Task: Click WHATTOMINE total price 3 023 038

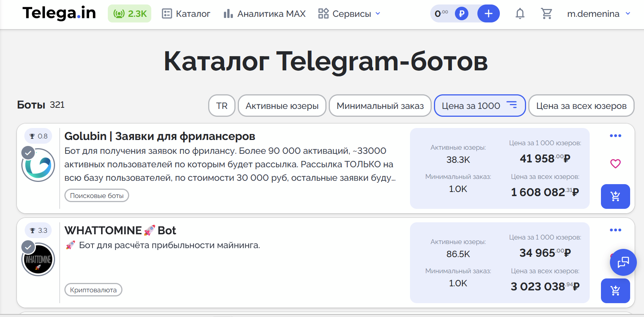Action: pos(545,287)
